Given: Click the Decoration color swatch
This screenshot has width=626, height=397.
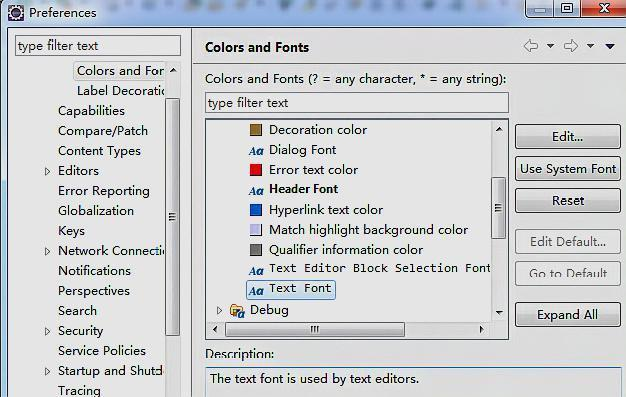Looking at the screenshot, I should tap(256, 130).
